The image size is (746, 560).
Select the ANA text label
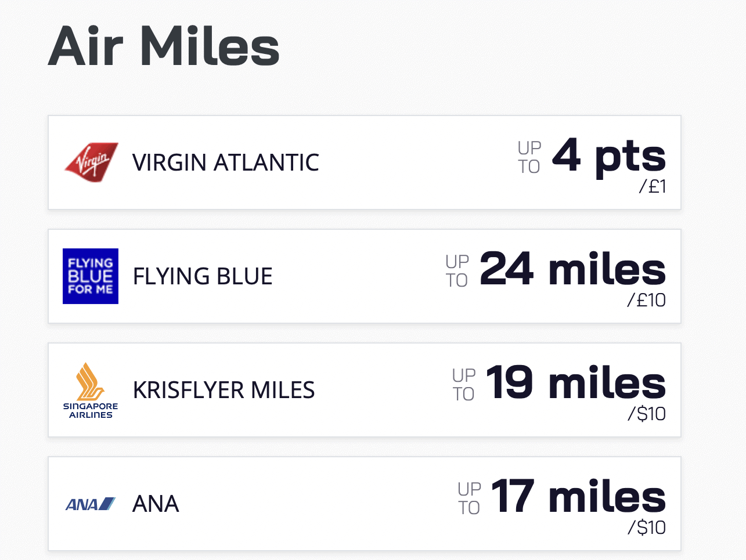tap(156, 504)
